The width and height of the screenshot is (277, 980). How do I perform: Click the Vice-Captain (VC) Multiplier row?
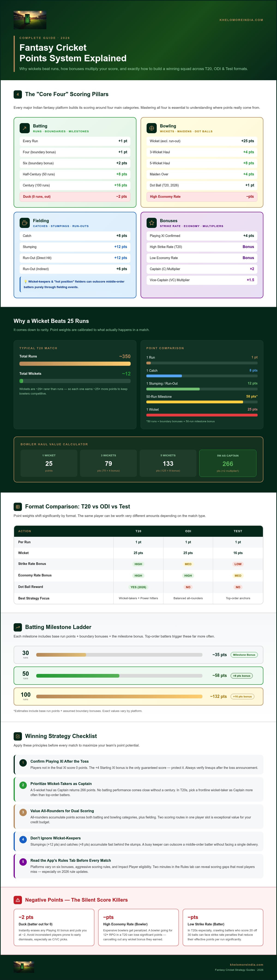202,280
